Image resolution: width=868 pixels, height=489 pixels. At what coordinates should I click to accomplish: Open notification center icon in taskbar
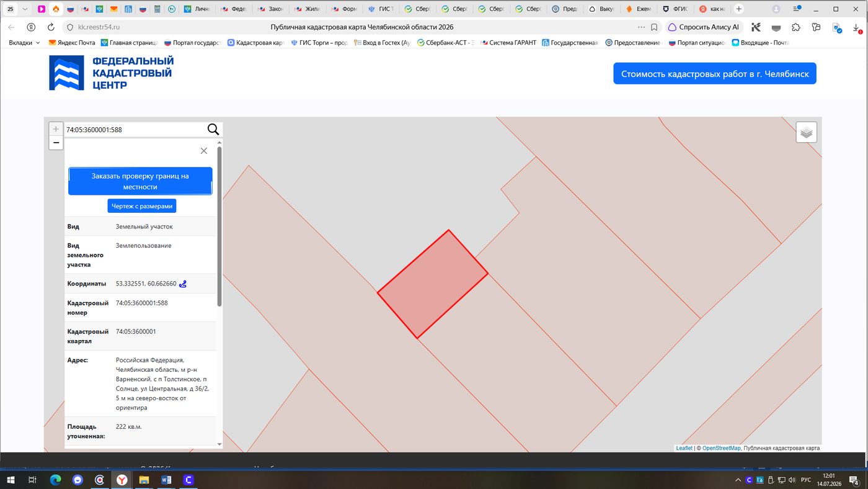854,480
